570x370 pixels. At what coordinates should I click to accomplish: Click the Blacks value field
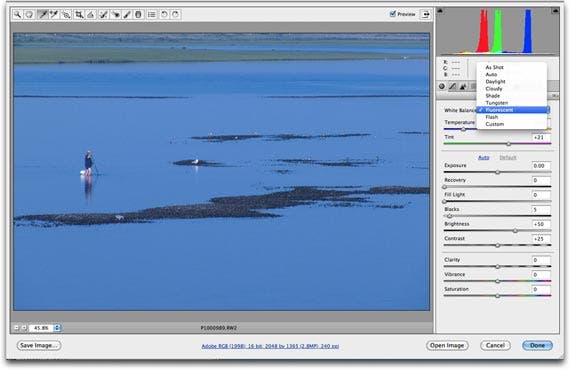(541, 210)
